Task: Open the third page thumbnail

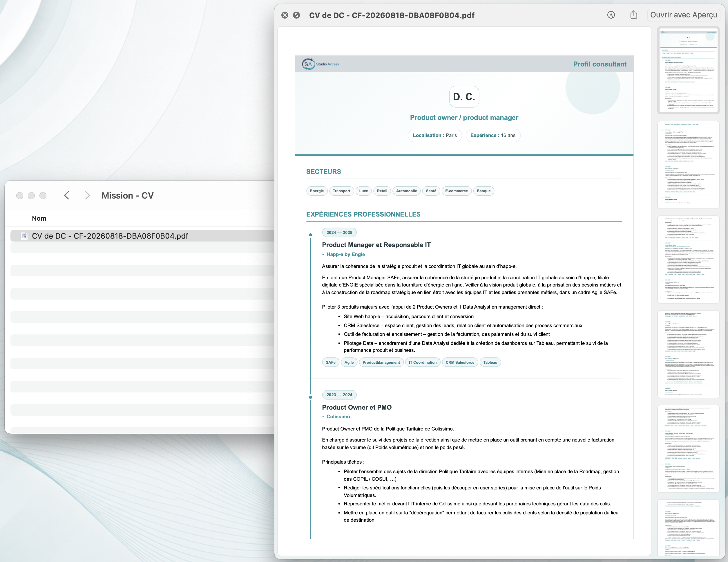Action: (688, 260)
